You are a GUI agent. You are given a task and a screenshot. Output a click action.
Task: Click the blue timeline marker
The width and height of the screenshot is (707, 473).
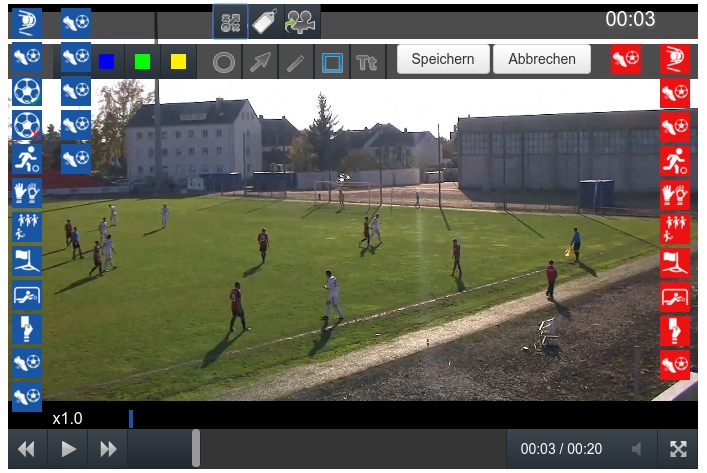(131, 419)
